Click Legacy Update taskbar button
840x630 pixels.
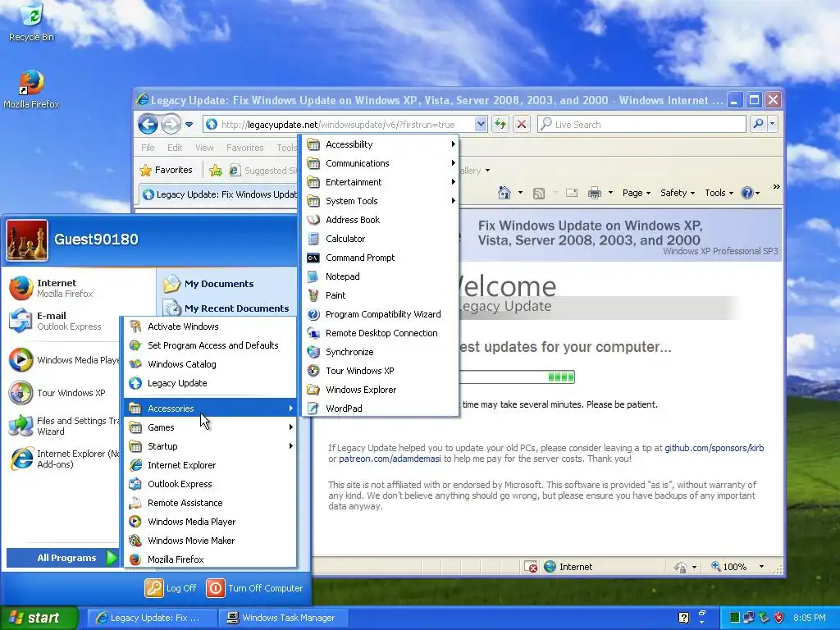152,618
